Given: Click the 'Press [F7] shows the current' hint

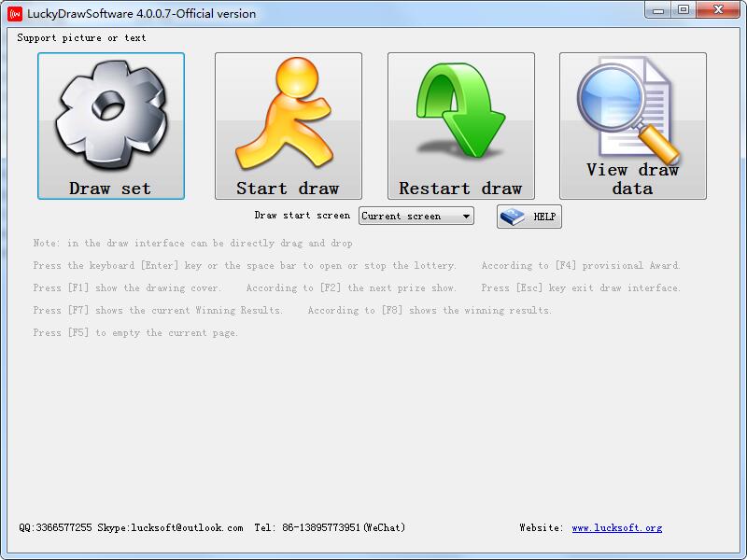Looking at the screenshot, I should click(158, 310).
